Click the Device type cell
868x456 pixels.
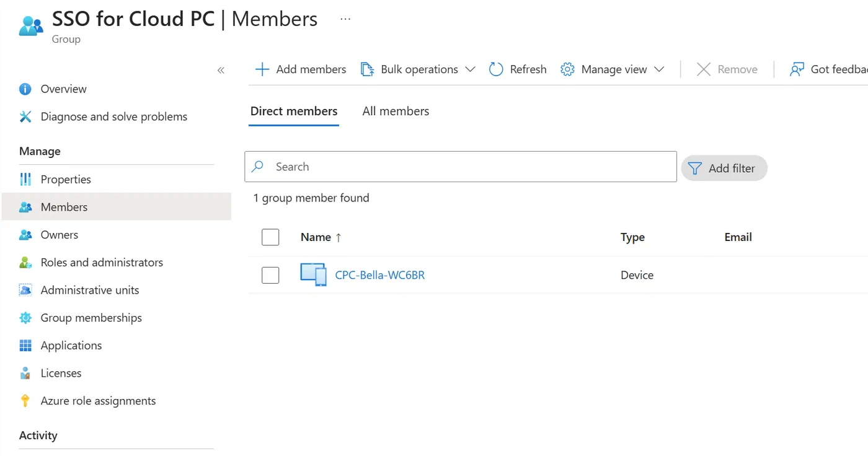click(637, 275)
